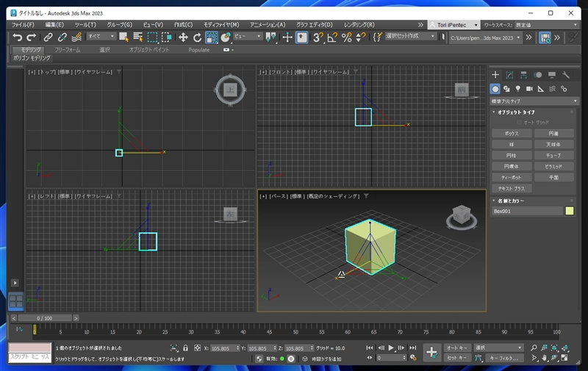Switch to the オブジェクト ペイント ribbon tab
The width and height of the screenshot is (588, 371).
(149, 49)
